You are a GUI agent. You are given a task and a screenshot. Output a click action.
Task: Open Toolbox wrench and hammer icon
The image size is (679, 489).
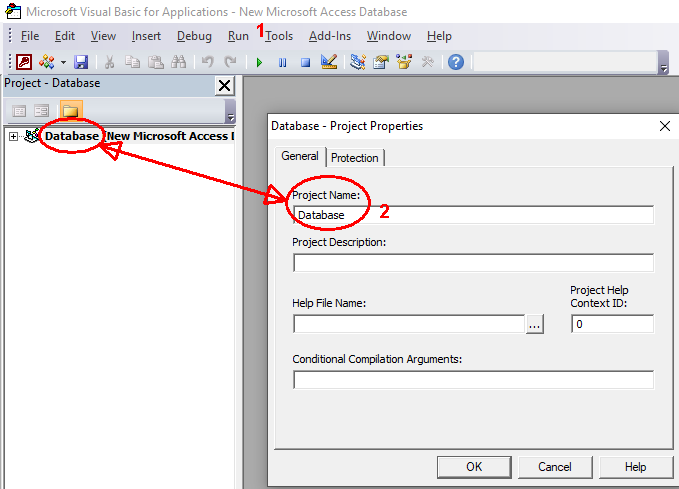427,62
